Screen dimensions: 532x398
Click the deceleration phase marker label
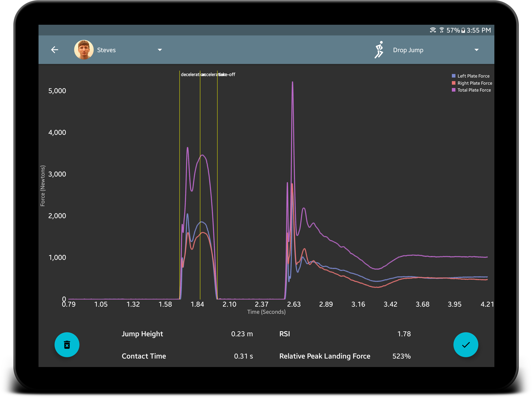190,75
